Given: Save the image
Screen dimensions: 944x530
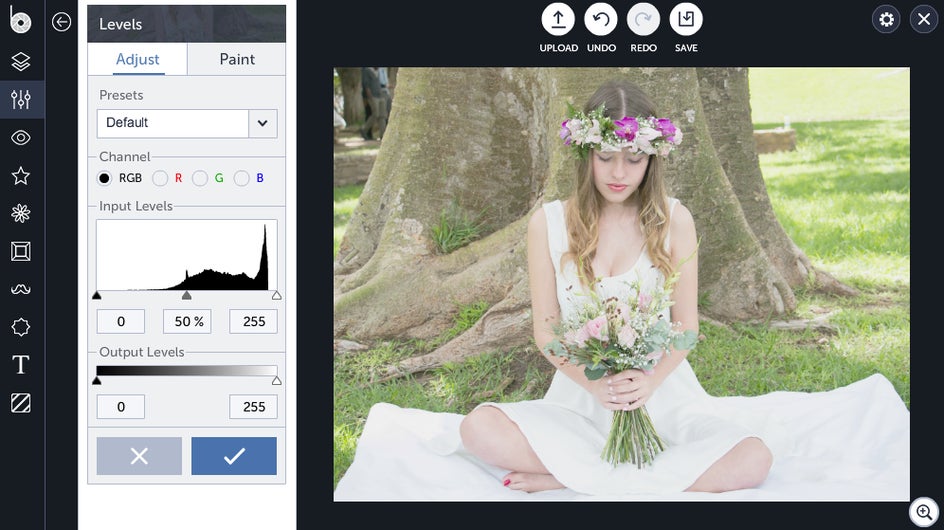Looking at the screenshot, I should 686,20.
